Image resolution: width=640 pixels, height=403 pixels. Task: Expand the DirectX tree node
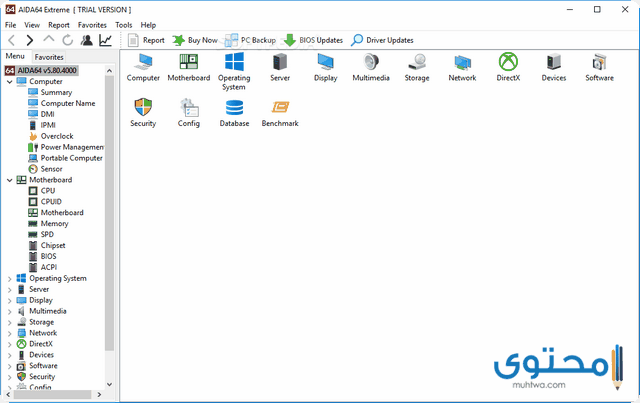[9, 344]
